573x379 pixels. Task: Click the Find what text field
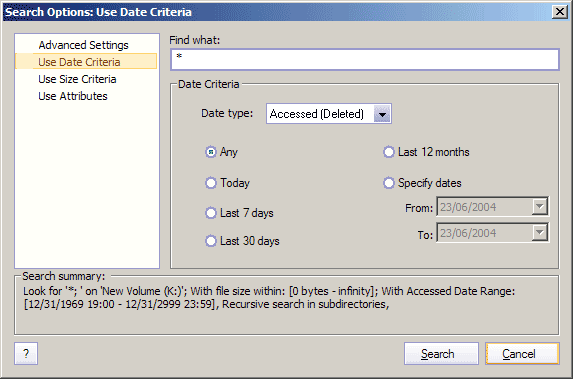(365, 60)
